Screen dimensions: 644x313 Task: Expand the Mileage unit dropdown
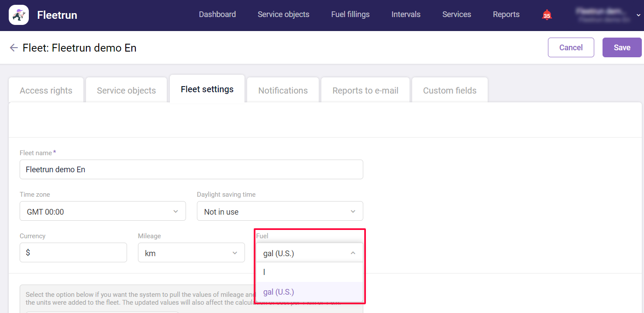[x=191, y=253]
